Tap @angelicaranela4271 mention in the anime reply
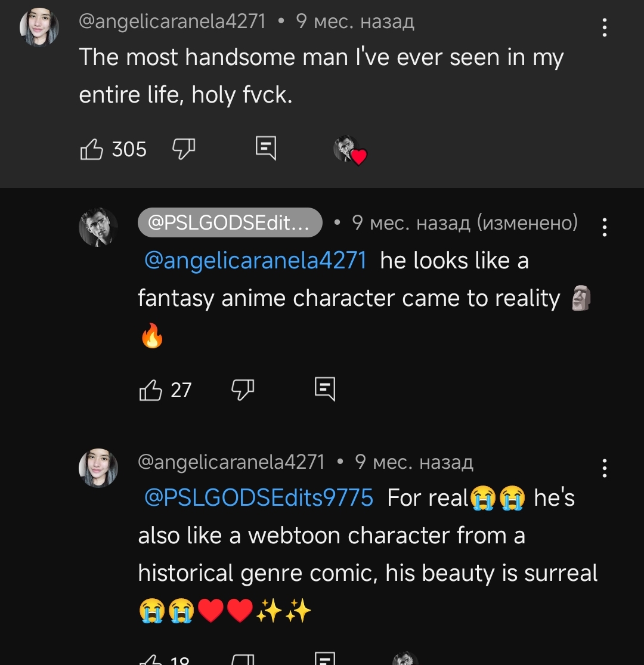Screen dimensions: 644x665 256,261
